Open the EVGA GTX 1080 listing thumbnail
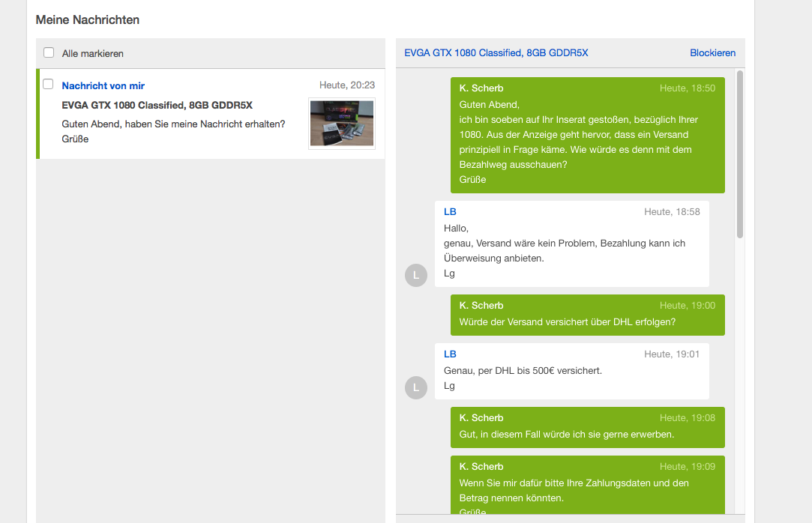The height and width of the screenshot is (523, 812). (x=342, y=123)
